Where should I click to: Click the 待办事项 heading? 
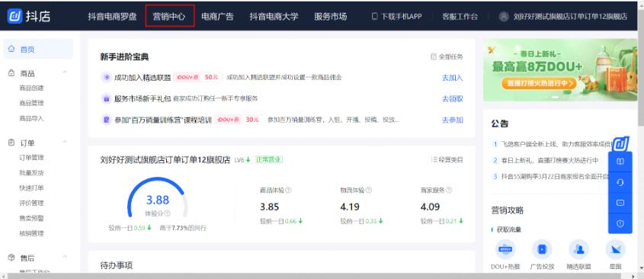pos(117,265)
